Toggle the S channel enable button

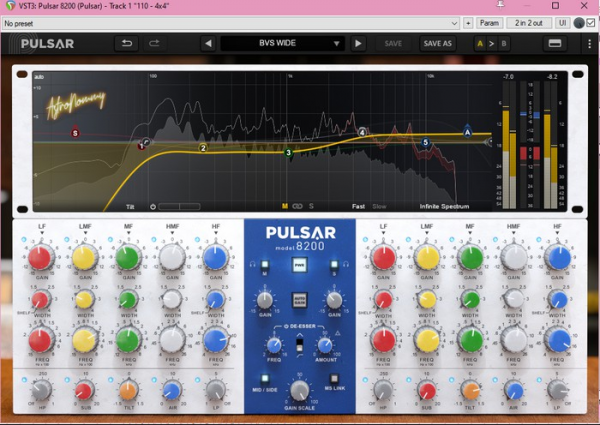coord(334,265)
